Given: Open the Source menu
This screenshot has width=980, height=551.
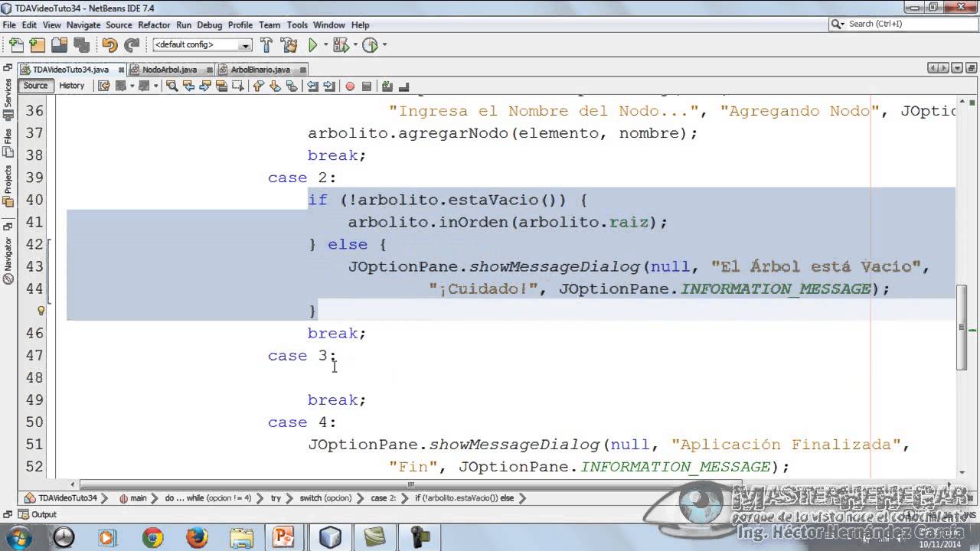Looking at the screenshot, I should click(119, 25).
